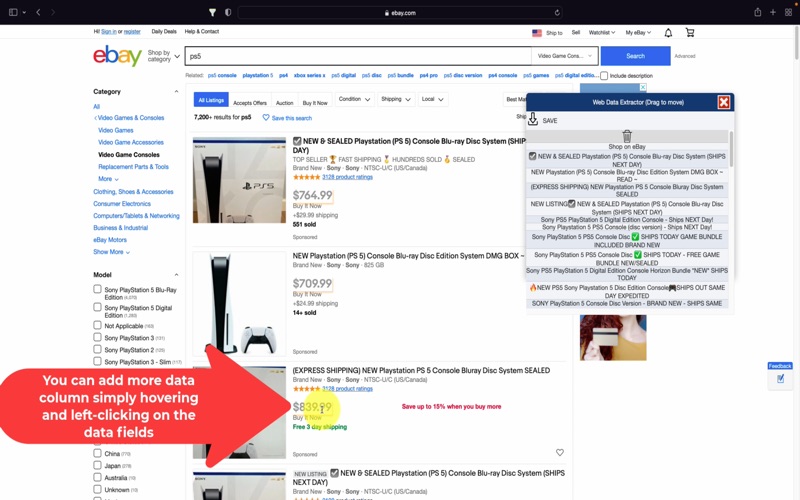Select the Buy It Now tab
The width and height of the screenshot is (800, 500).
coord(315,103)
